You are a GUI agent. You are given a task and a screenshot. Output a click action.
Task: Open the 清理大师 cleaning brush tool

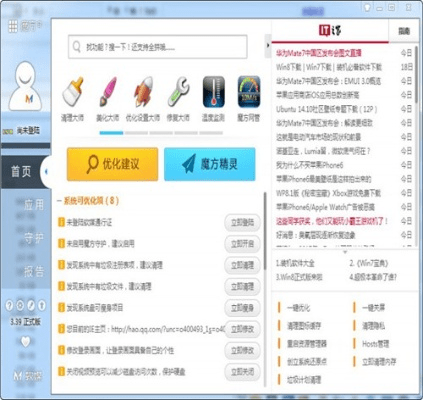tap(72, 92)
